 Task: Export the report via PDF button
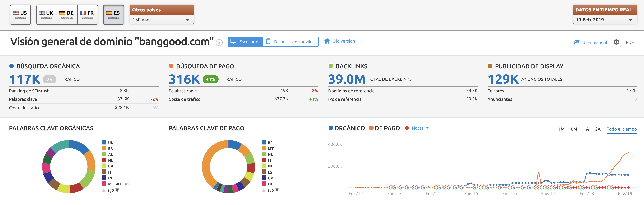[629, 42]
